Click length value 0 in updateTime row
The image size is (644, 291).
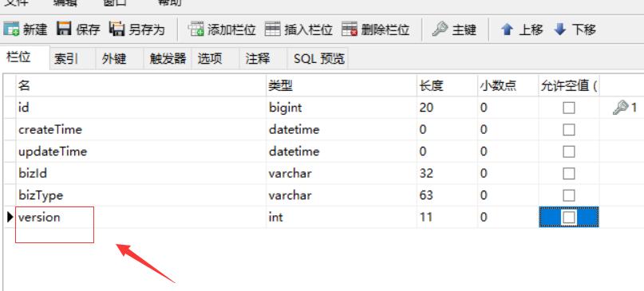447,151
